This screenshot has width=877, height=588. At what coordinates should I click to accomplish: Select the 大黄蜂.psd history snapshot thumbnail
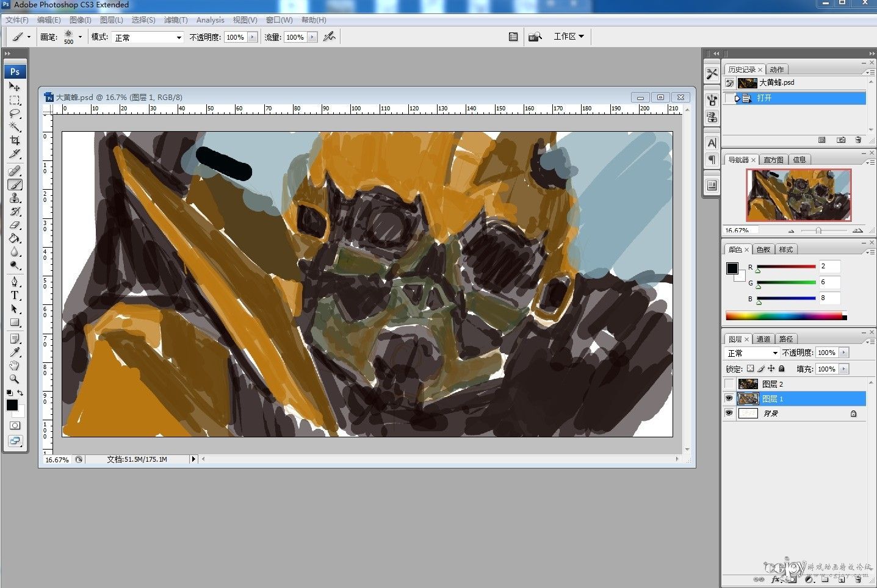747,83
